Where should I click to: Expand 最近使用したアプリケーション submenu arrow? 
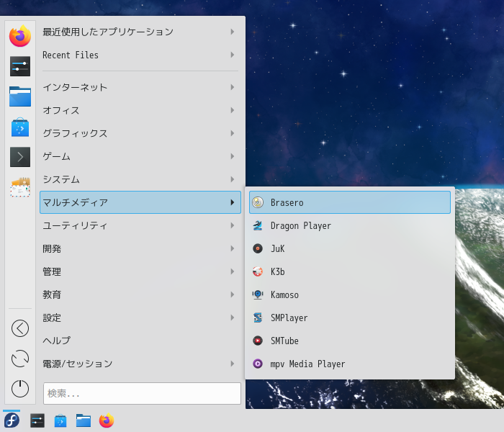pos(233,32)
